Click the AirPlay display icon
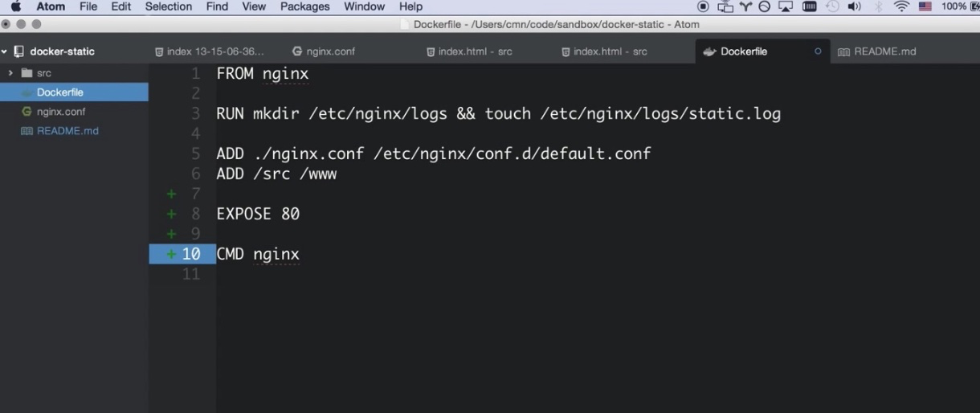This screenshot has width=980, height=413. 786,6
